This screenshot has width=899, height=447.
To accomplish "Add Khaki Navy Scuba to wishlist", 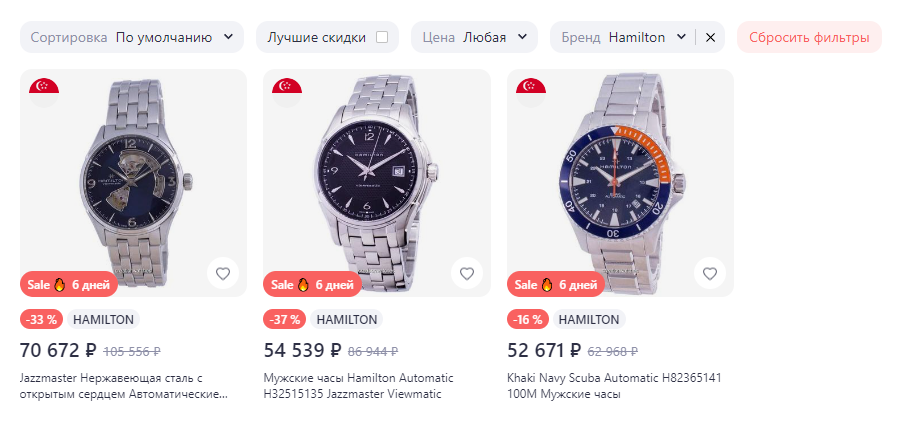I will [x=710, y=273].
